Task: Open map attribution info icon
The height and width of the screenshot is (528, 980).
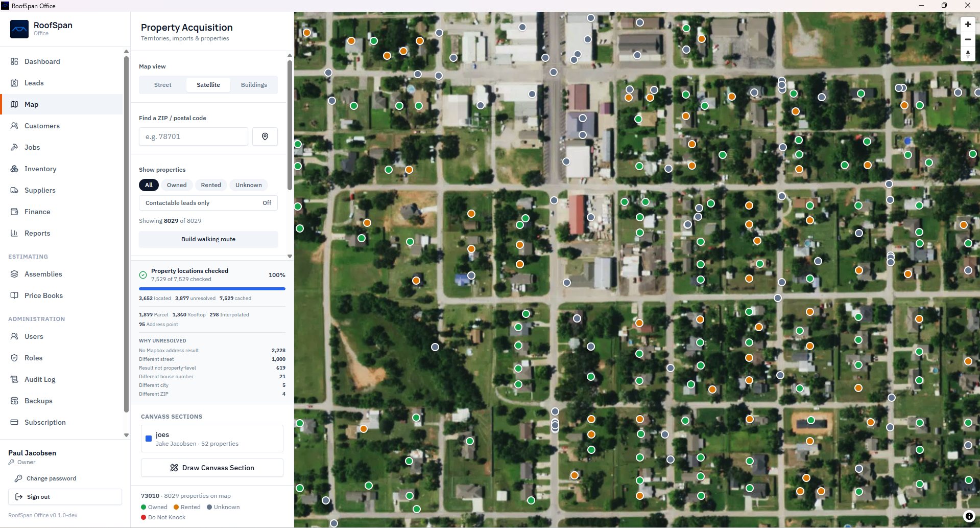Action: (x=969, y=516)
